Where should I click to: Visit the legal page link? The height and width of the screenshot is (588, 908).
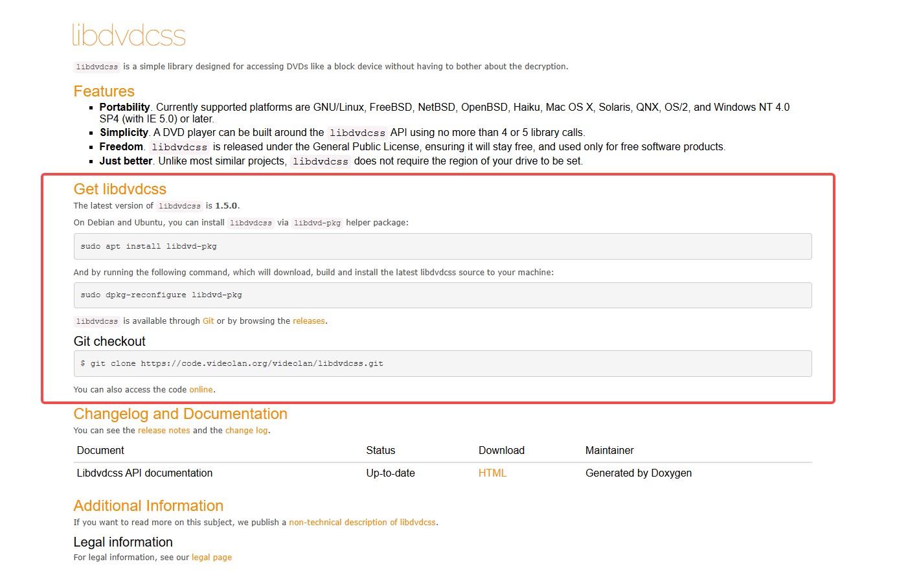tap(212, 558)
